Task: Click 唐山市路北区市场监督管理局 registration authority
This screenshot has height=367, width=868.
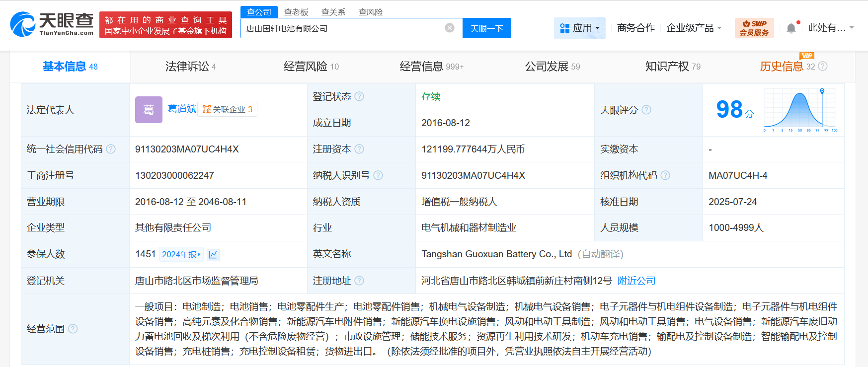Action: 197,281
